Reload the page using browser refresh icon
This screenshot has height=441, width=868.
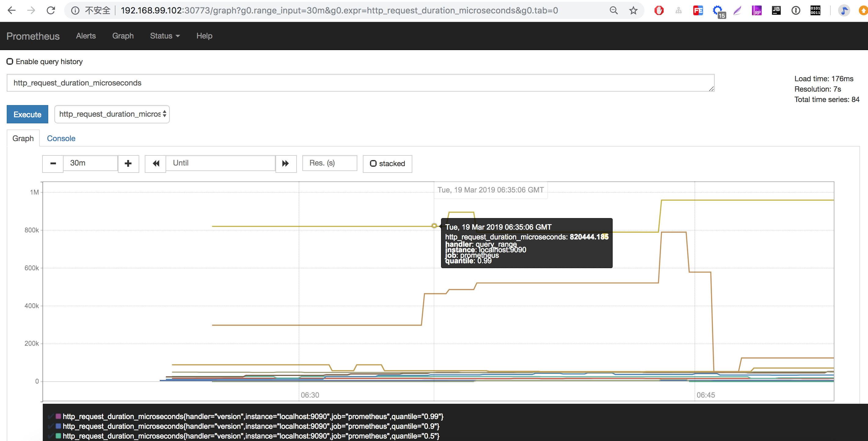(51, 10)
